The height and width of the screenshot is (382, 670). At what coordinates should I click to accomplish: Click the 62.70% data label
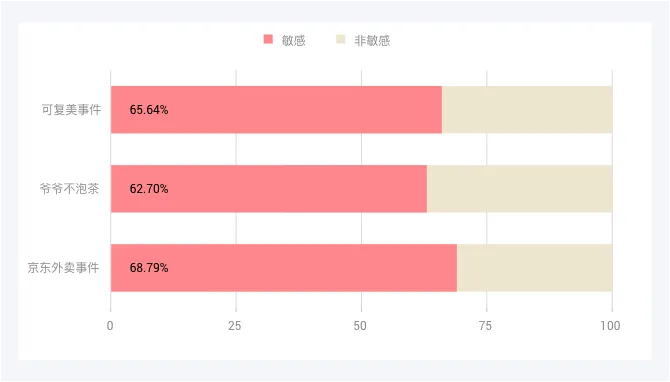point(149,189)
